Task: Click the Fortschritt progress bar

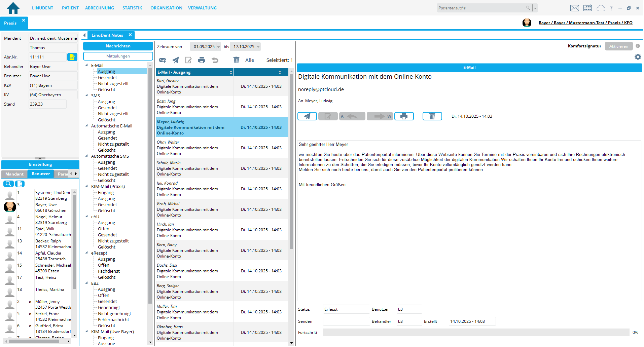Action: [476, 333]
